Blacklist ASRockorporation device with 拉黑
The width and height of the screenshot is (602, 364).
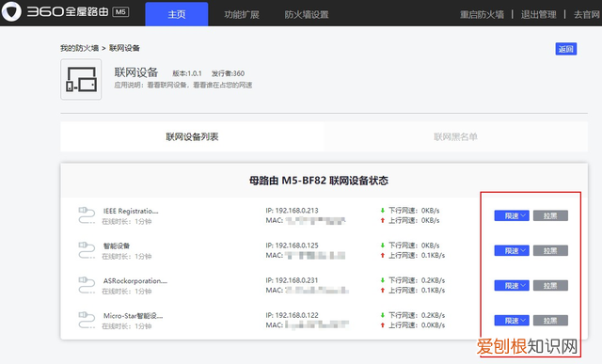550,286
